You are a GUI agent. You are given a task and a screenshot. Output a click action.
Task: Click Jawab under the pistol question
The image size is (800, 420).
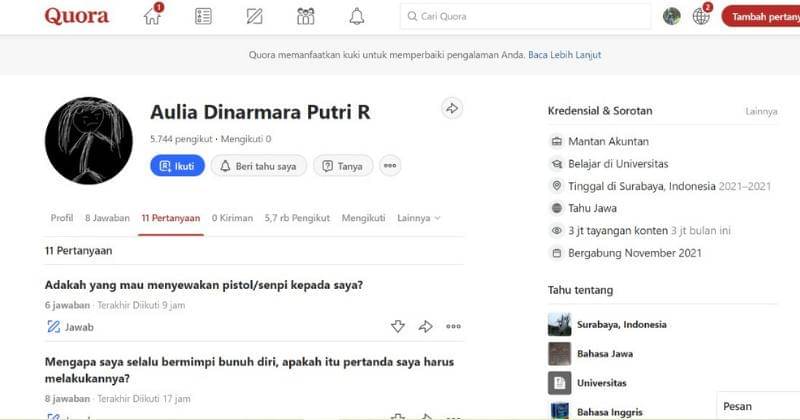click(70, 327)
